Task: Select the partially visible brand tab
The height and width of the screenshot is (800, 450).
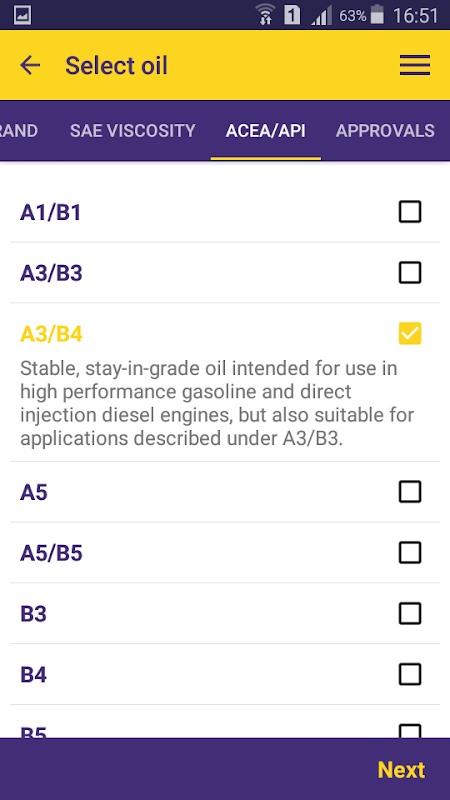Action: 19,131
